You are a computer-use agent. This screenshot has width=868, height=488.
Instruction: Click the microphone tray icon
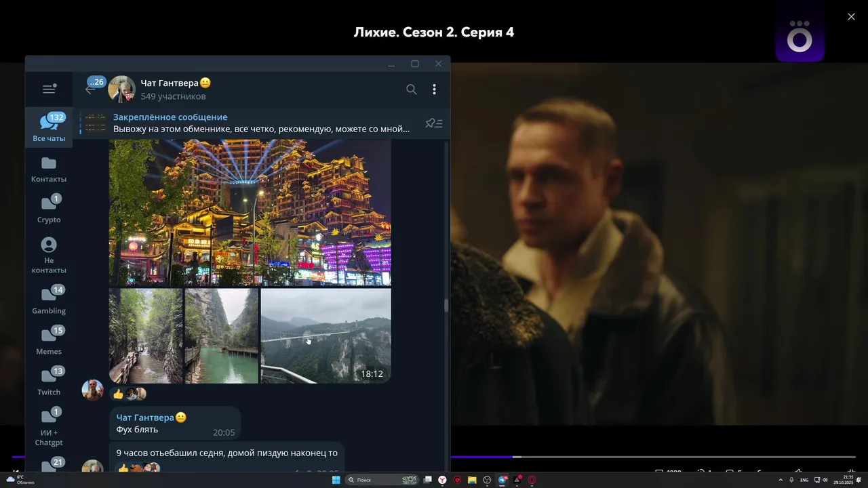(791, 480)
